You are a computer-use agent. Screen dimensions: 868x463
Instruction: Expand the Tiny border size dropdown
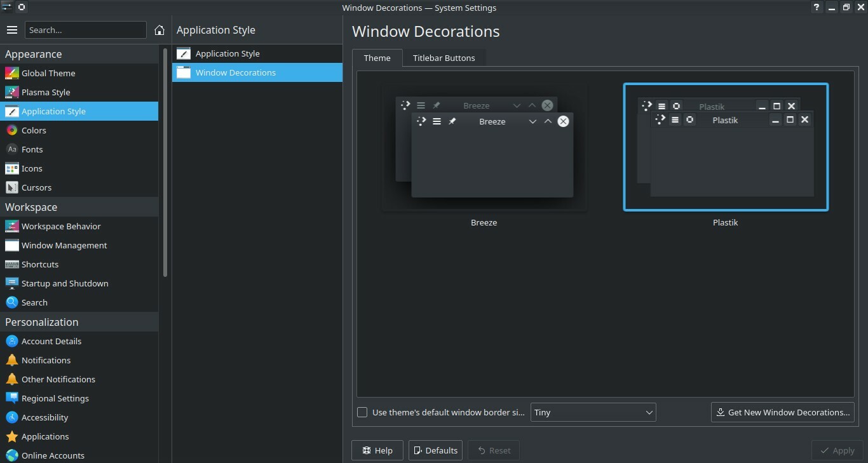pyautogui.click(x=593, y=412)
